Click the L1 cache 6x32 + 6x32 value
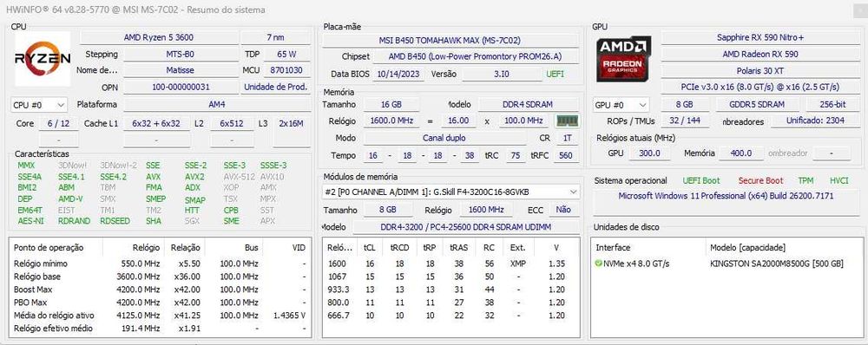Viewport: 868px width, 345px height. [156, 124]
